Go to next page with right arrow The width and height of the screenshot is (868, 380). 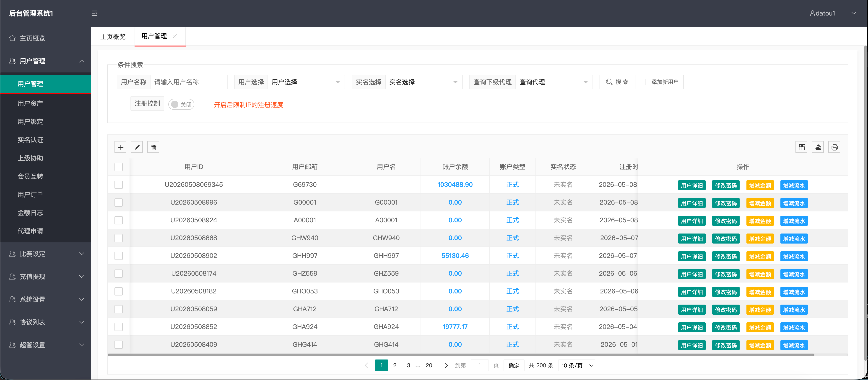446,365
